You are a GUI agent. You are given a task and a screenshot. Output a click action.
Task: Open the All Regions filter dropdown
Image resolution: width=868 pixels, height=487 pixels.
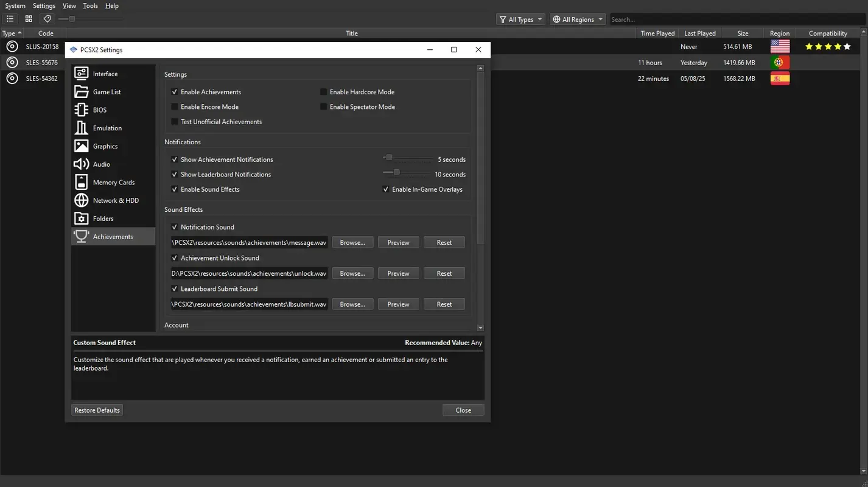(x=577, y=19)
